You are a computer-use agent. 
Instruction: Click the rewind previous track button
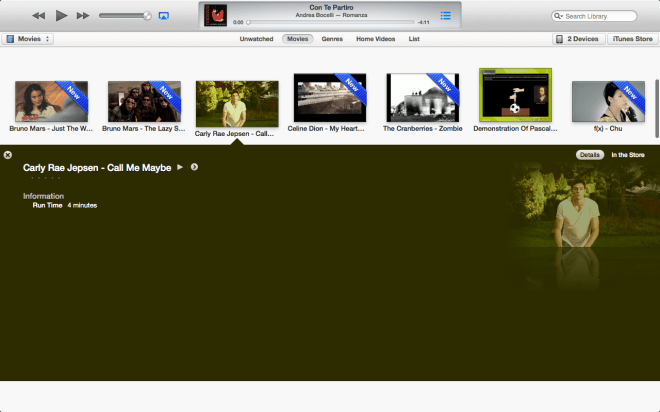click(x=39, y=16)
